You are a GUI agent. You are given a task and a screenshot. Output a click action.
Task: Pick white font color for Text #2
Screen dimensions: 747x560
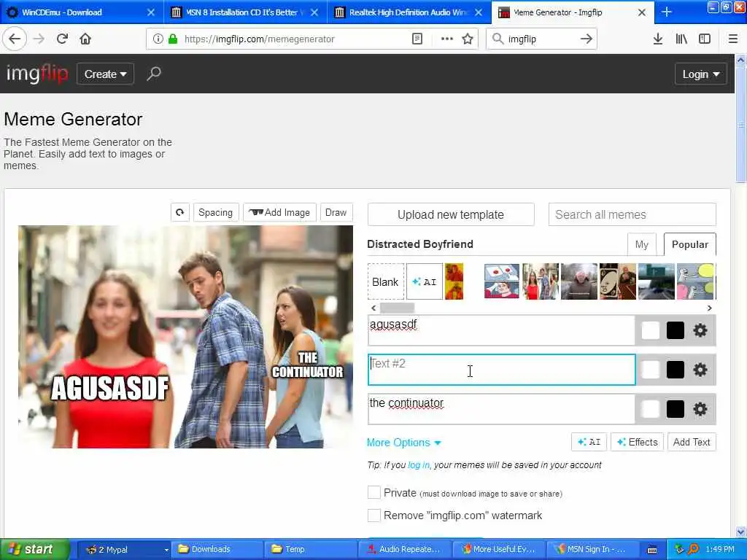[650, 370]
